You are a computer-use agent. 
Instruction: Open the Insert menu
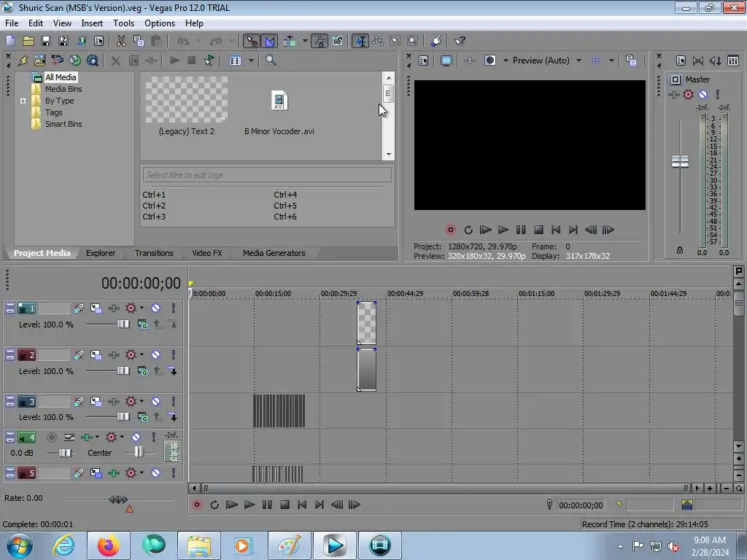[x=92, y=23]
